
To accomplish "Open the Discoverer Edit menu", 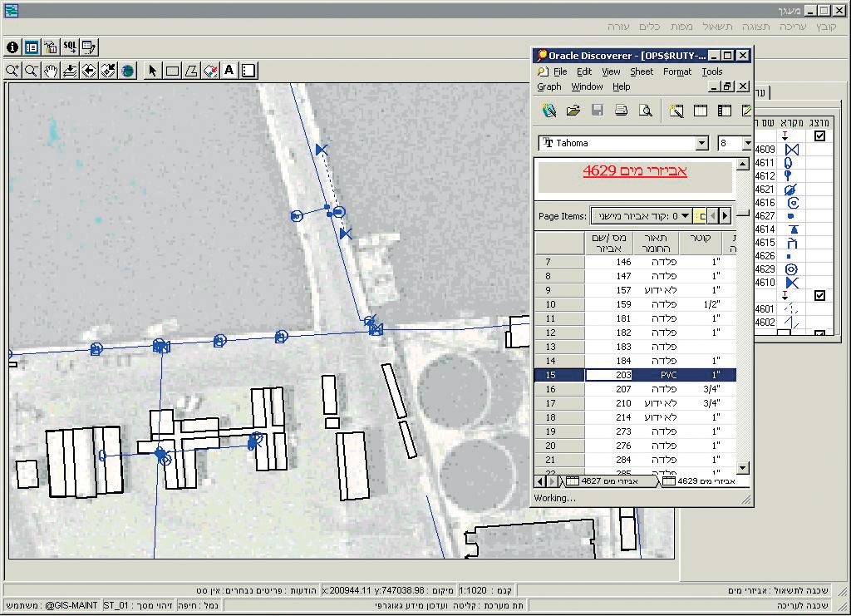I will coord(584,71).
